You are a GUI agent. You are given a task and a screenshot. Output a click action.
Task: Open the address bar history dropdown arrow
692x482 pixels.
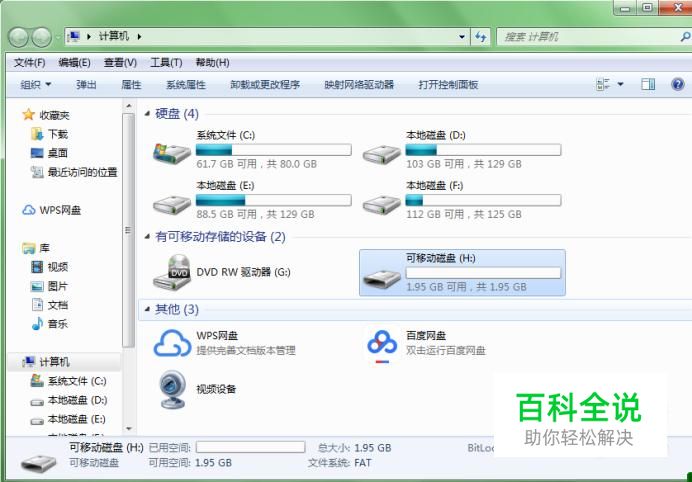pos(462,37)
